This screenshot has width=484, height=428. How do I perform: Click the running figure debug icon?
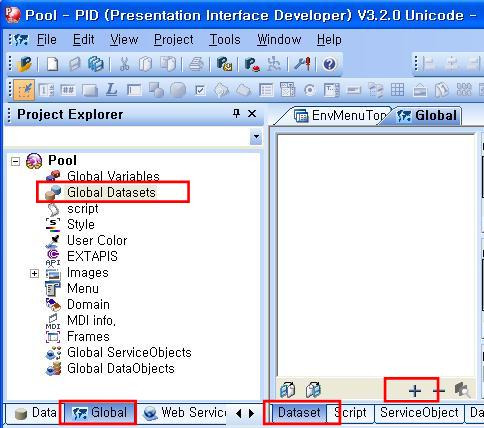tap(274, 64)
